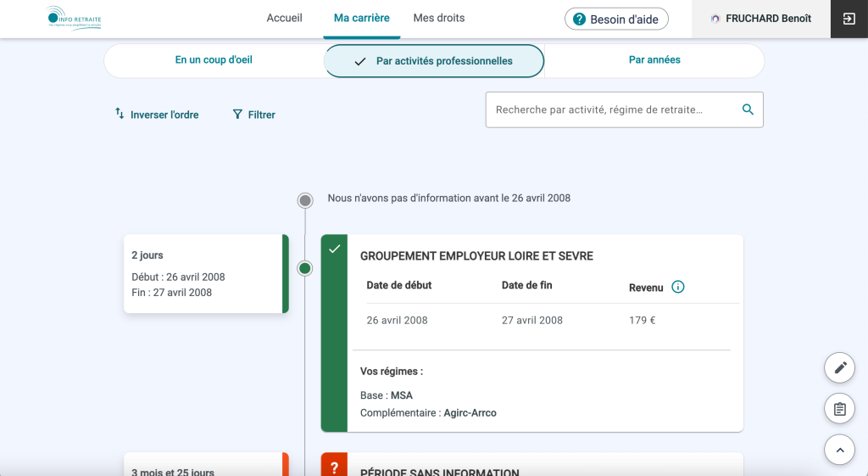Click Inverser l'ordre to reverse sorting
The image size is (868, 476).
pos(157,115)
